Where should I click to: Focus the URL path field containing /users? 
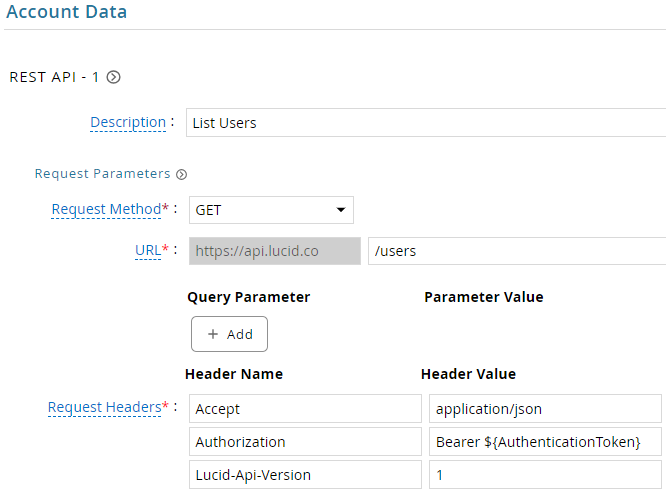click(517, 251)
